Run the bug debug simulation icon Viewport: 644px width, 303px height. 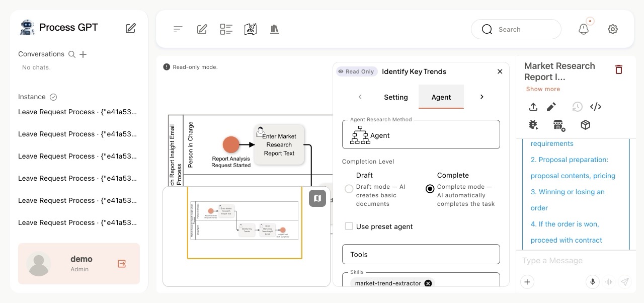533,125
